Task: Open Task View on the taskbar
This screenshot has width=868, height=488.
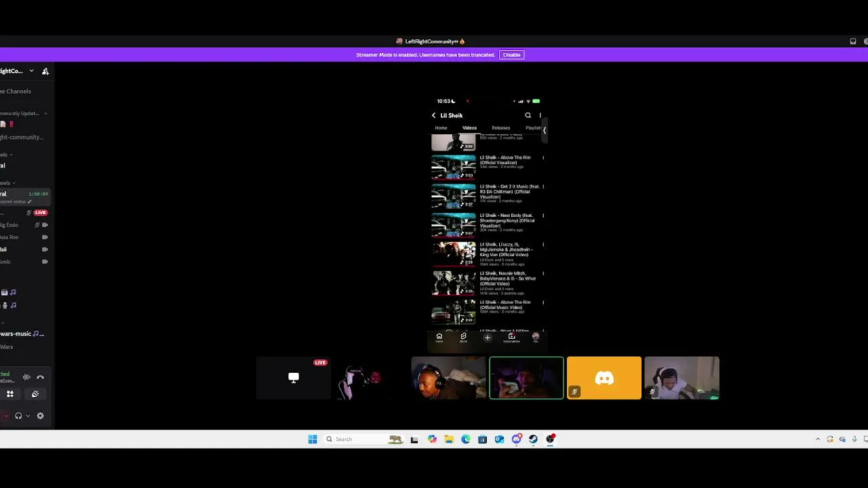Action: (x=414, y=439)
